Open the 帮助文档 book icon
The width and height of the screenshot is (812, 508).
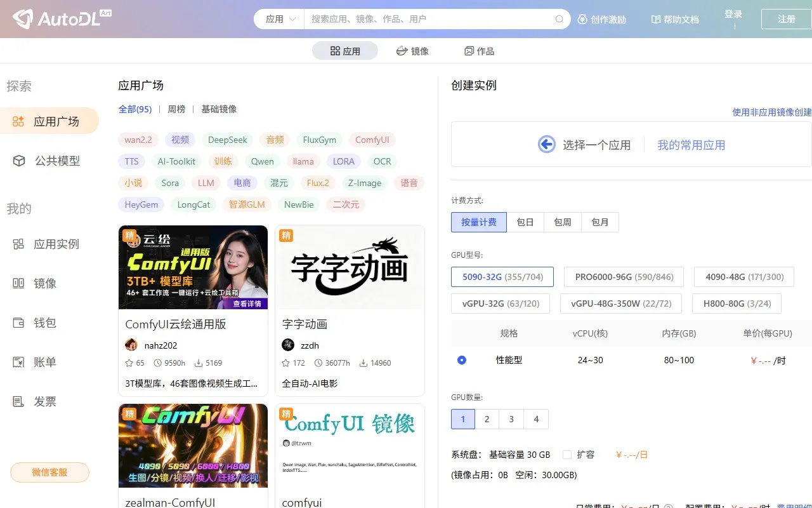[x=656, y=19]
